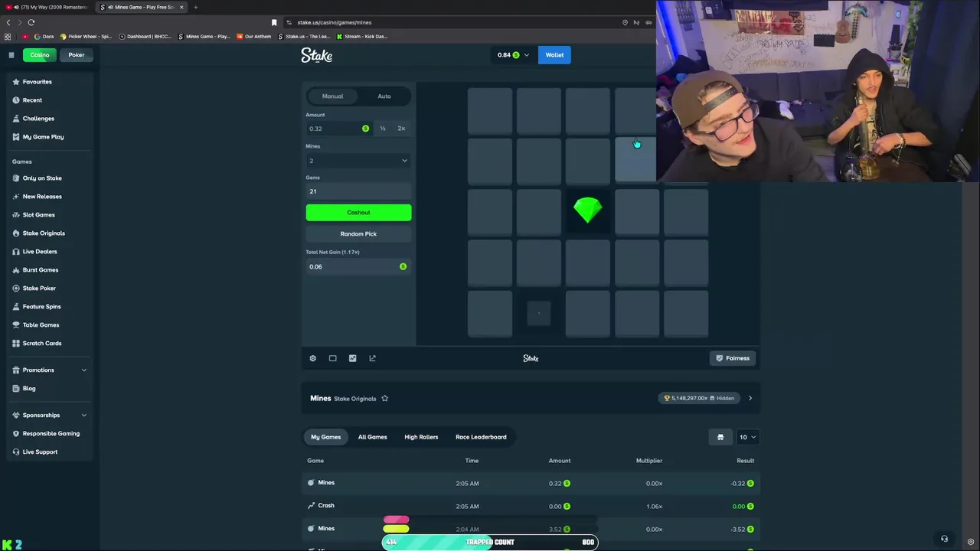Click the Favourites star icon in sidebar
Viewport: 980px width, 551px height.
pos(16,82)
